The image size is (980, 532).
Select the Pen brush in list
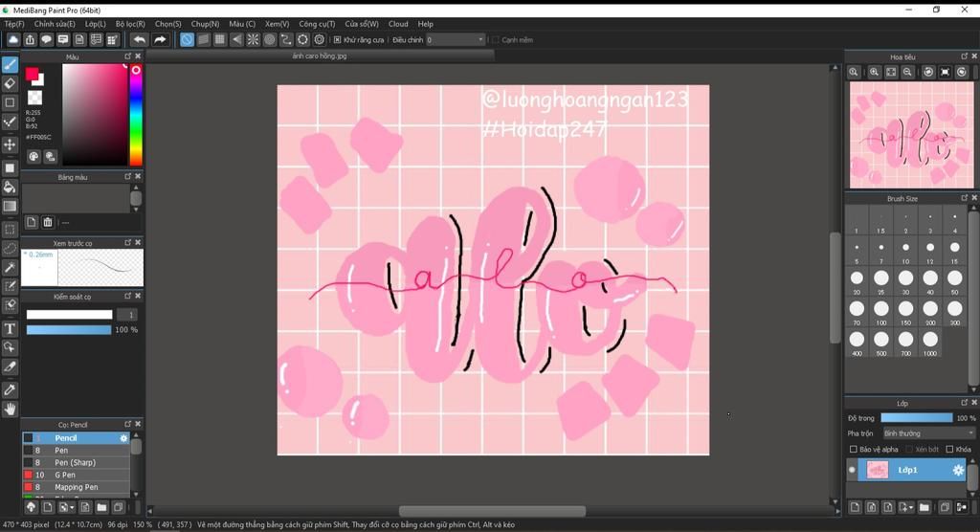pos(76,450)
